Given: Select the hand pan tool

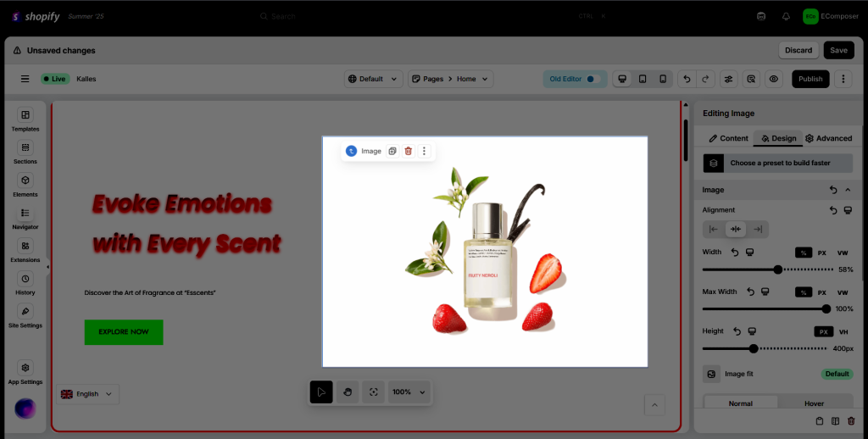Looking at the screenshot, I should coord(348,392).
